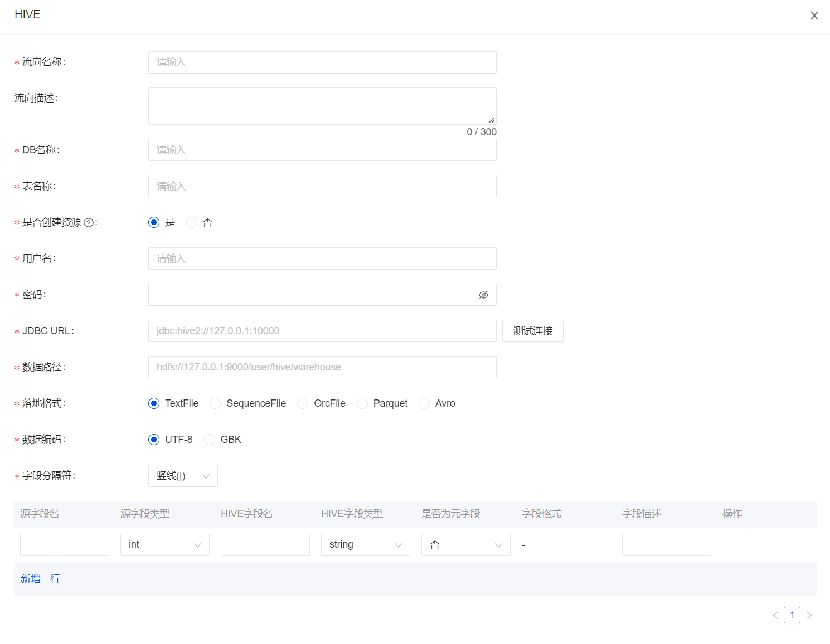Click the 新增一行 link

point(40,579)
